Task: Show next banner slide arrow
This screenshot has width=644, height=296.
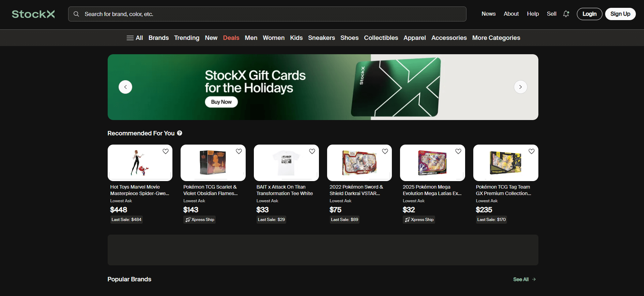Action: pos(520,87)
